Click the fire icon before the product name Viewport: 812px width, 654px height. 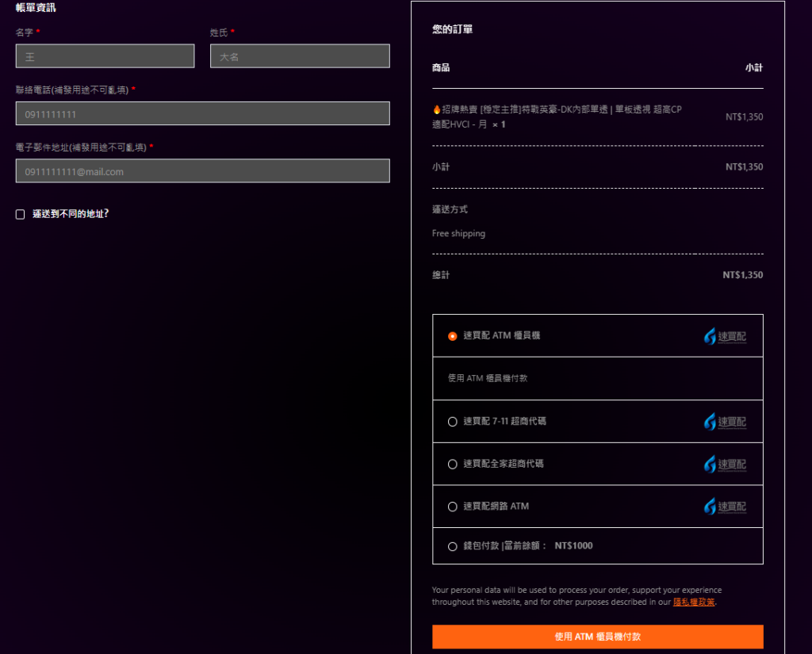(437, 109)
